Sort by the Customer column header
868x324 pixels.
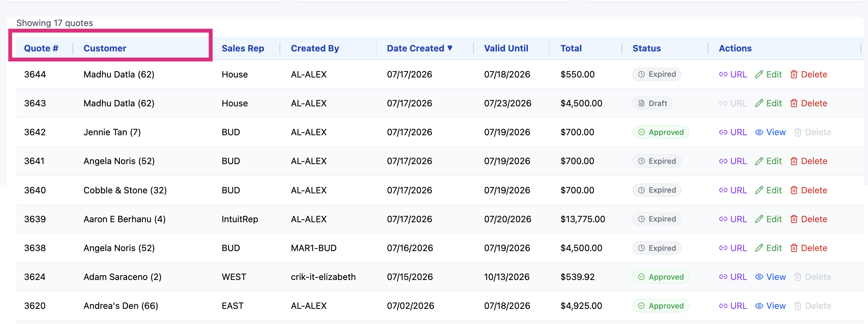105,48
